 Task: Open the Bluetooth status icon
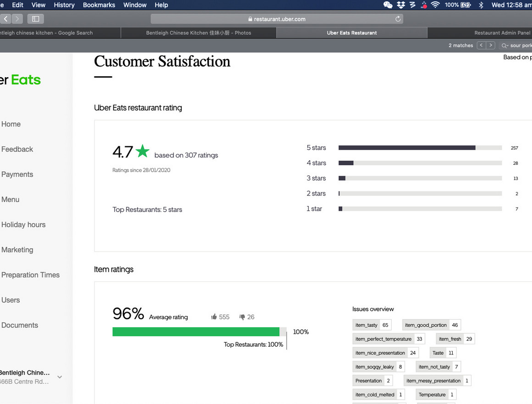point(481,5)
